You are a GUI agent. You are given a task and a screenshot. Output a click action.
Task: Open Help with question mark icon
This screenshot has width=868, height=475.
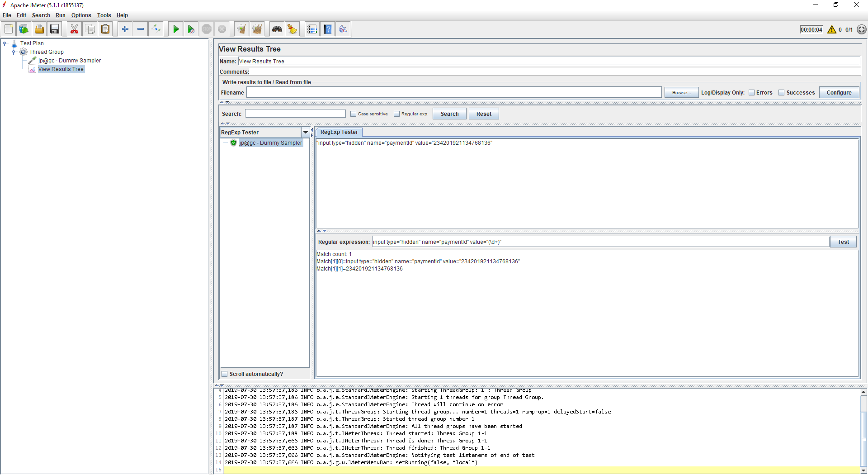pos(328,29)
